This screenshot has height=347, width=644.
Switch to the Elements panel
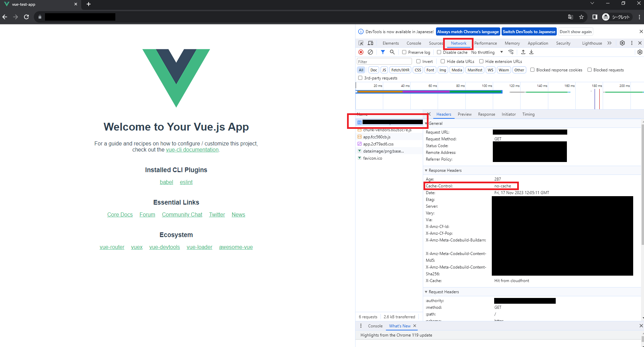391,43
